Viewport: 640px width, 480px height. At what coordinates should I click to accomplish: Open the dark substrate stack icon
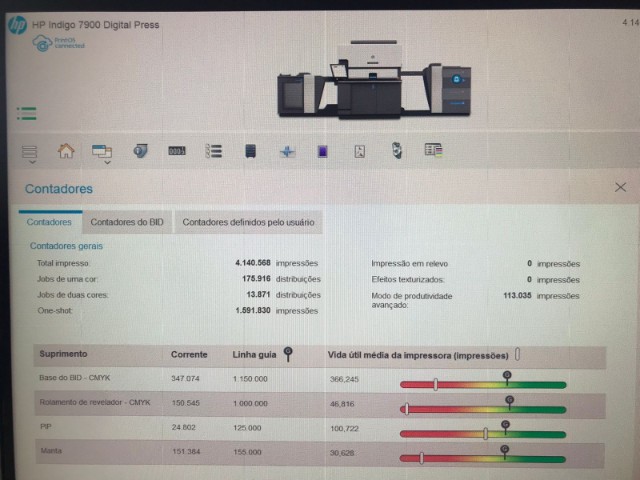(250, 151)
